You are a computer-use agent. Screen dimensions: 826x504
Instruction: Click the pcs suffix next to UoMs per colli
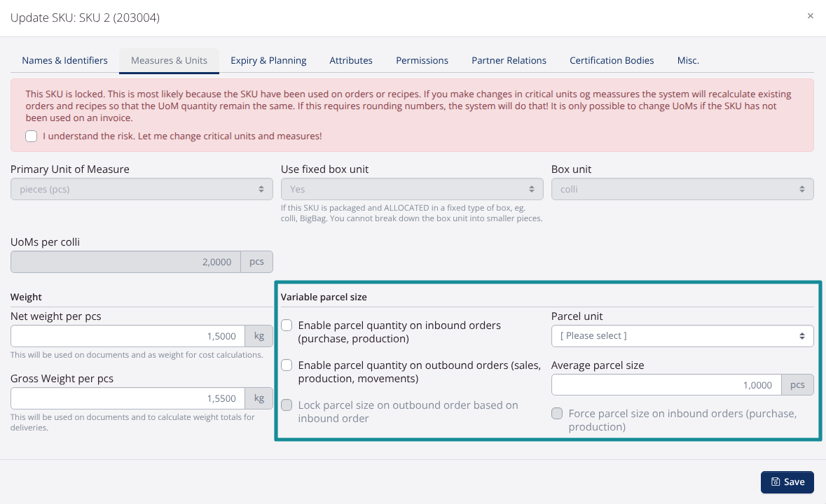coord(256,262)
